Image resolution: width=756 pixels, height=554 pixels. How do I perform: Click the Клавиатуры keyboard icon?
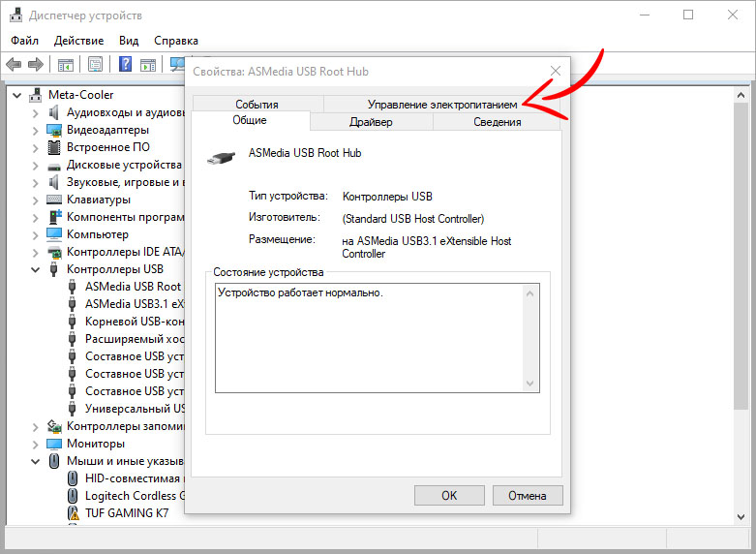coord(54,200)
